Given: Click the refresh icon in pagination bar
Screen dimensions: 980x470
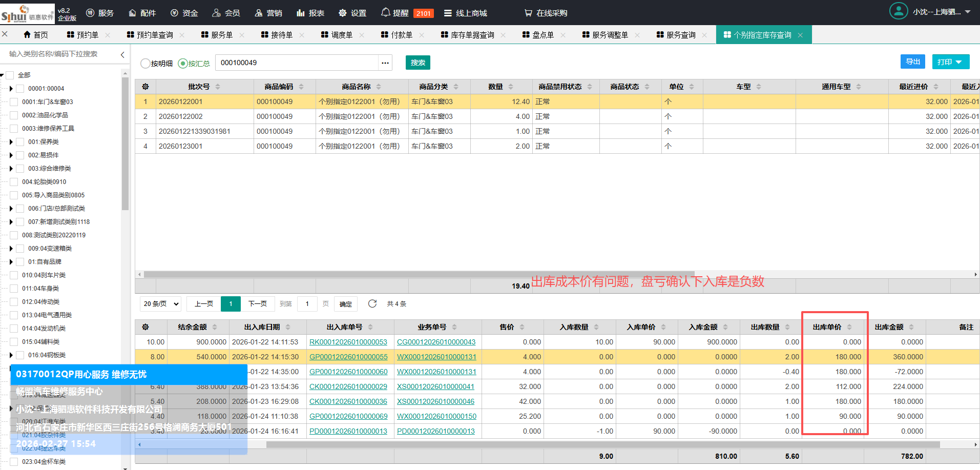Looking at the screenshot, I should click(x=372, y=303).
